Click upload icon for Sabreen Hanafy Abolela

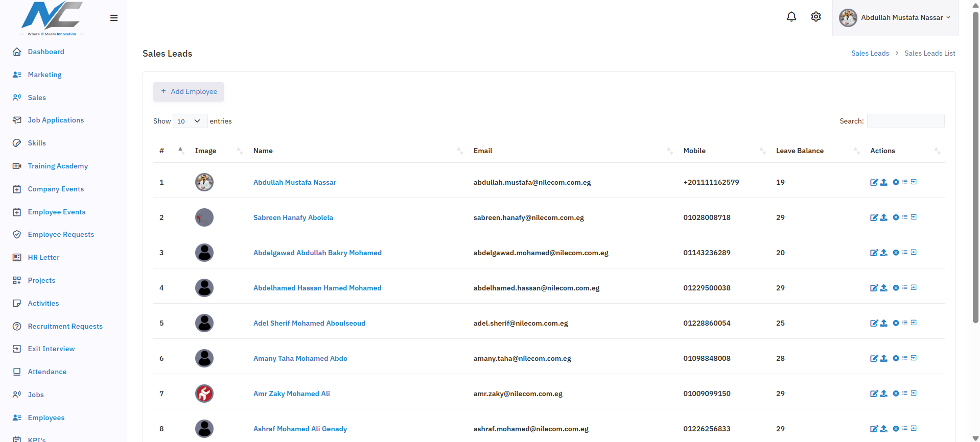(884, 217)
